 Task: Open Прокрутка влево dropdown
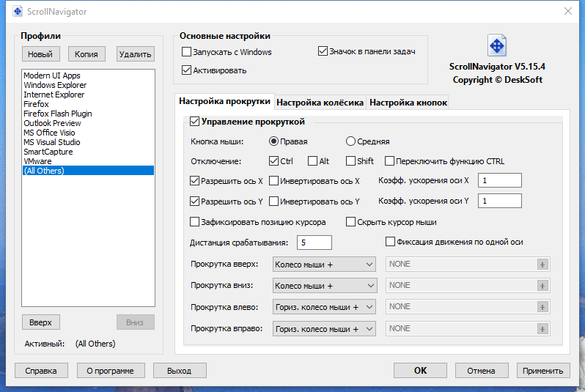click(324, 307)
